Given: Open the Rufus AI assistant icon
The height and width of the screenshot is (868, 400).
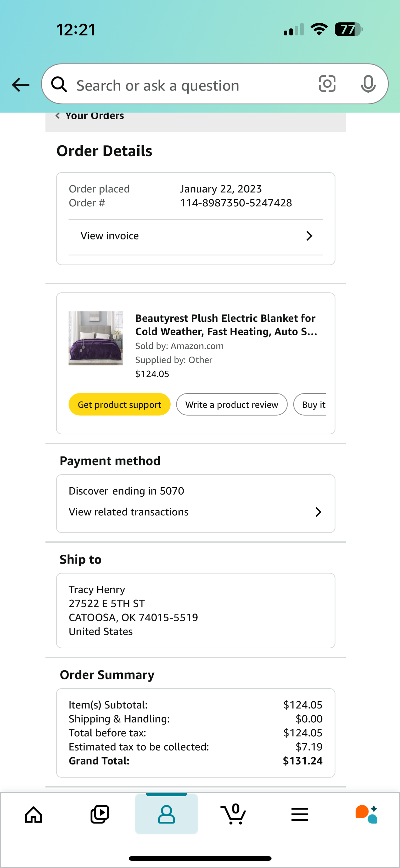Looking at the screenshot, I should 367,814.
